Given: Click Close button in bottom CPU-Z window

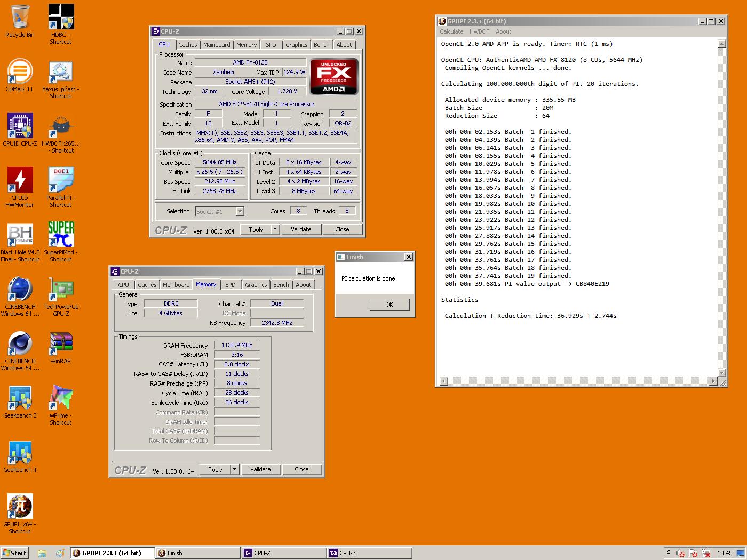Looking at the screenshot, I should tap(301, 469).
